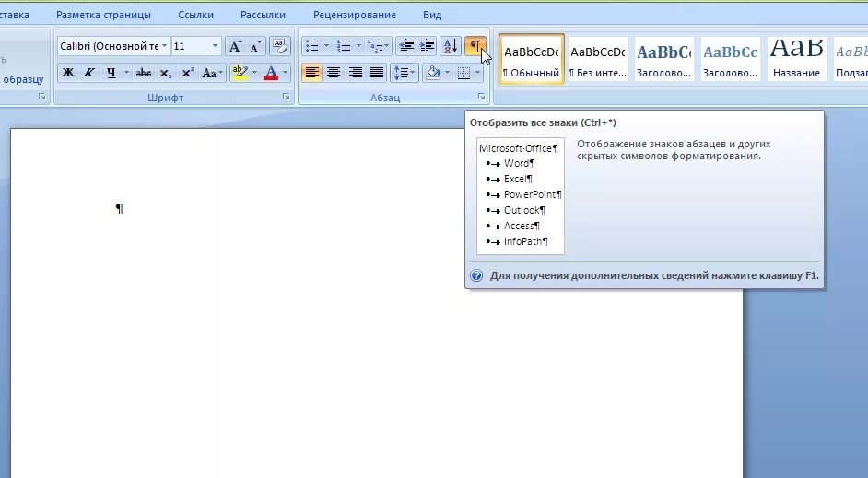The image size is (868, 478).
Task: Apply Название style
Action: pos(797,59)
